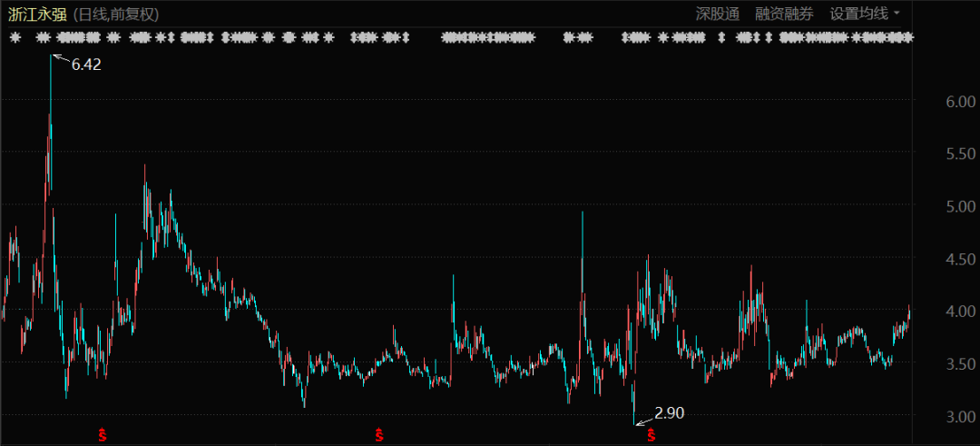This screenshot has width=980, height=446.
Task: Click the 2.90 lowest price label
Action: click(x=669, y=413)
